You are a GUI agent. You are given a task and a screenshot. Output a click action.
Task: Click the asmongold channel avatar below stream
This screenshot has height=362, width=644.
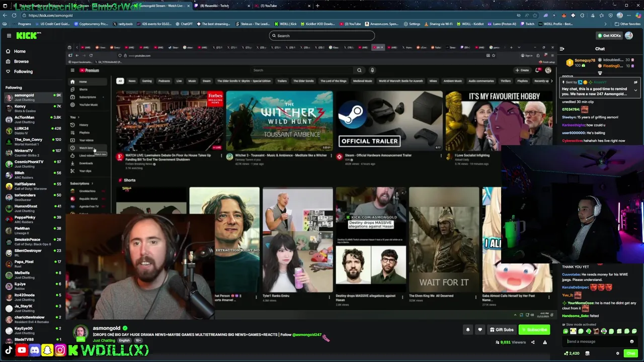tap(80, 333)
